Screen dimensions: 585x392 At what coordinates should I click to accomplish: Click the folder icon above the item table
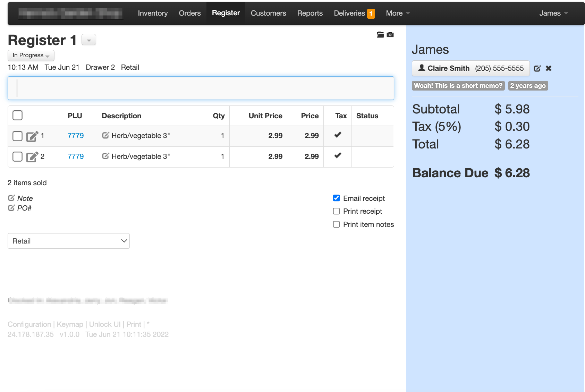click(x=380, y=35)
